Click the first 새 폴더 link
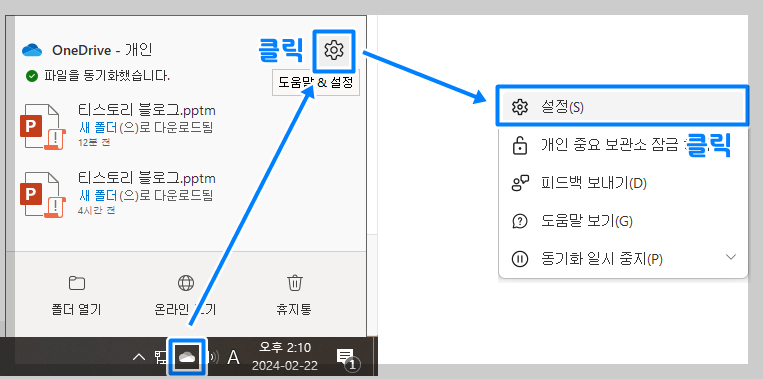 tap(97, 127)
